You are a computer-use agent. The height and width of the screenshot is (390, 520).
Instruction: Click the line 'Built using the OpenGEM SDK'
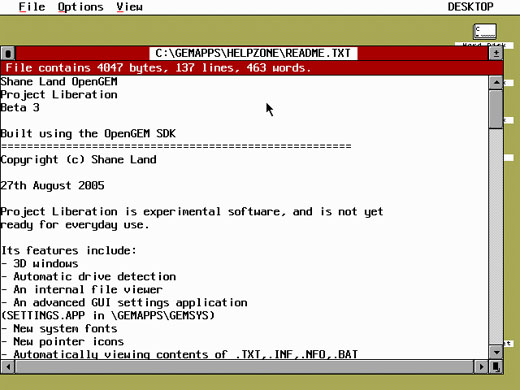[88, 134]
